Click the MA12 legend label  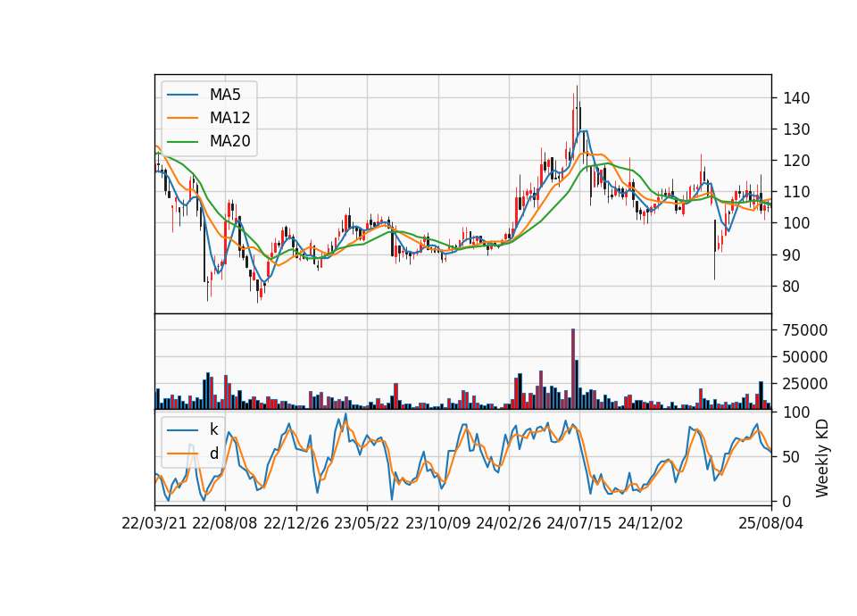229,118
